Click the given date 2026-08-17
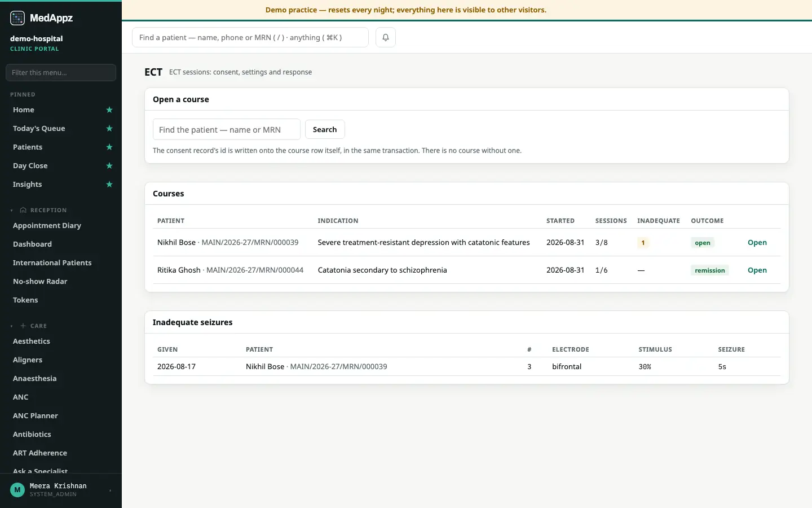The height and width of the screenshot is (508, 812). [176, 367]
